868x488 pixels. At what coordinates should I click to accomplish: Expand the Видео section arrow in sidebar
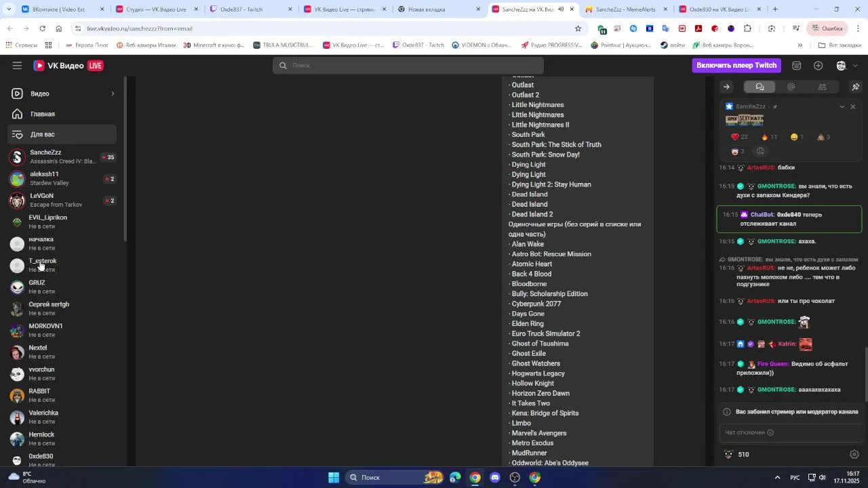(x=113, y=94)
